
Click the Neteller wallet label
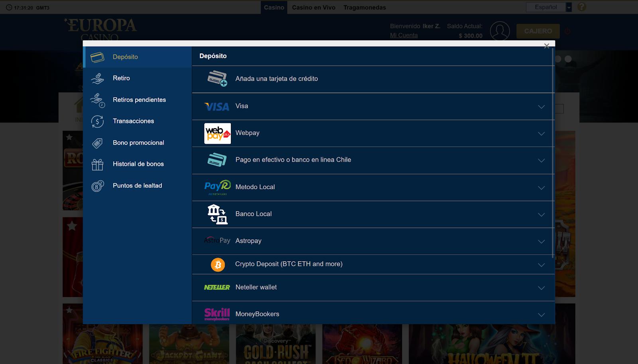[256, 287]
